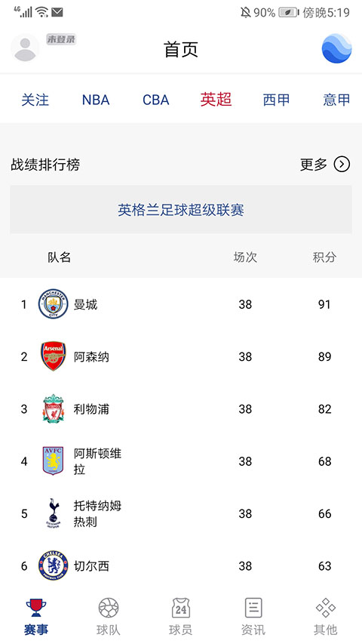Open the 关注 tab

pyautogui.click(x=35, y=100)
